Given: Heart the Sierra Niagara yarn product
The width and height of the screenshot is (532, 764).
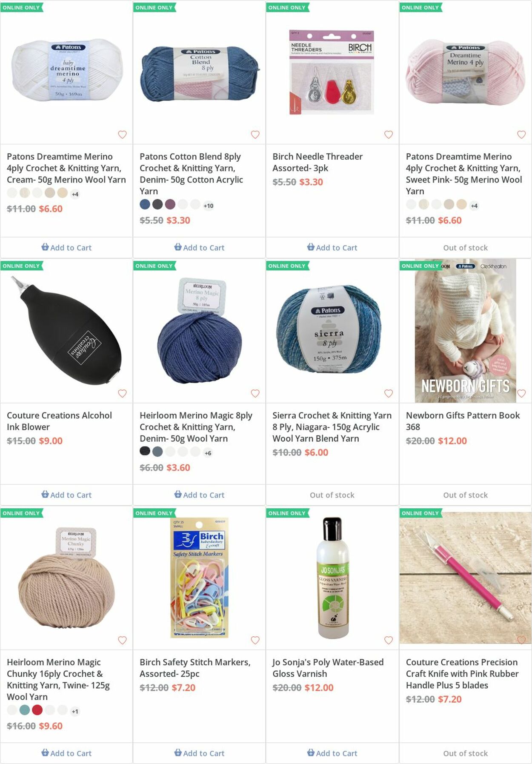Looking at the screenshot, I should [x=389, y=393].
